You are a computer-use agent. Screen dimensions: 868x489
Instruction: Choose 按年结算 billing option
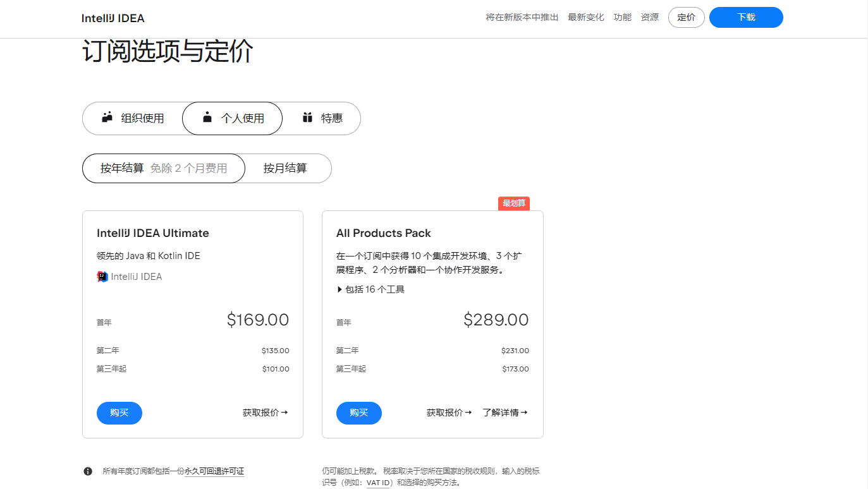[164, 168]
